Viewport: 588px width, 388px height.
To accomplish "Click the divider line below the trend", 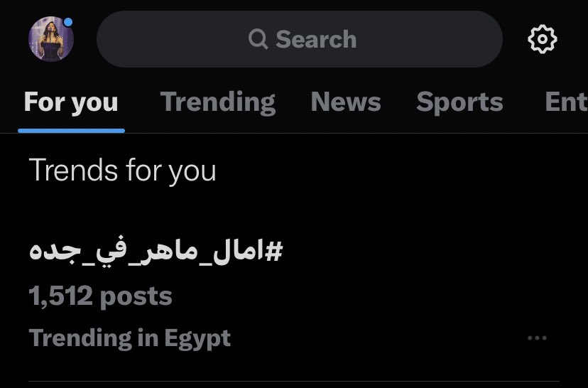I will [x=294, y=381].
